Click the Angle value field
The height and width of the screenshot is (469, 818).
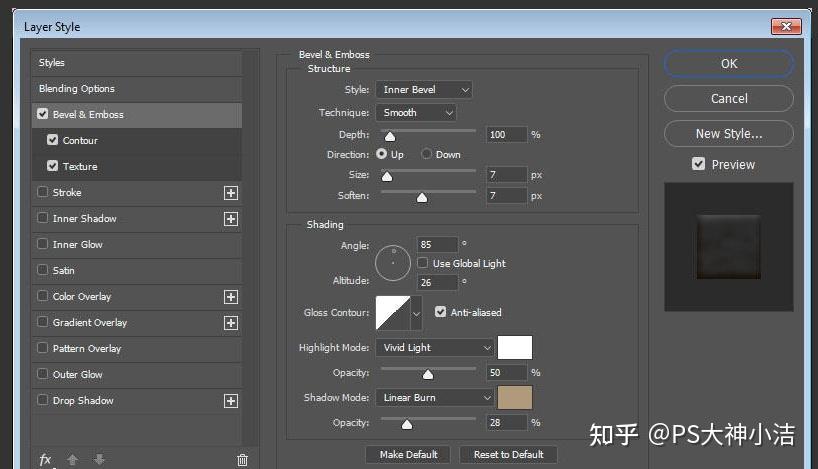click(437, 244)
